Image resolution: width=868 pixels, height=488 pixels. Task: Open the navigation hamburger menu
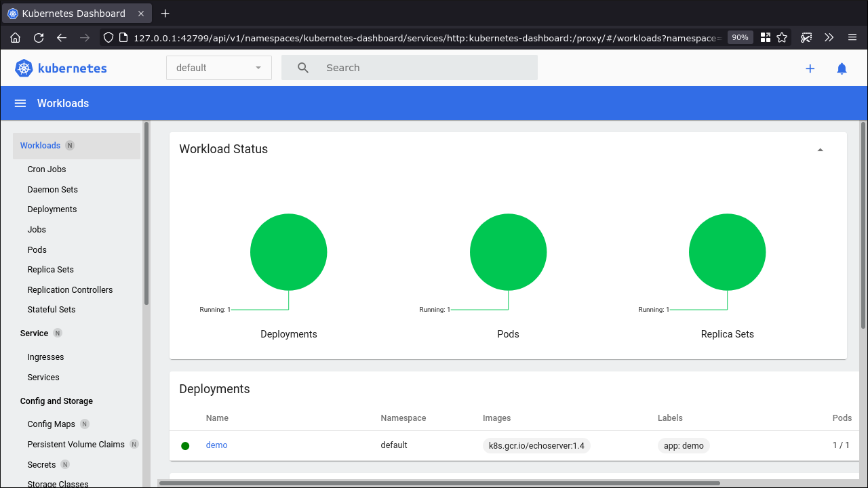pos(20,103)
